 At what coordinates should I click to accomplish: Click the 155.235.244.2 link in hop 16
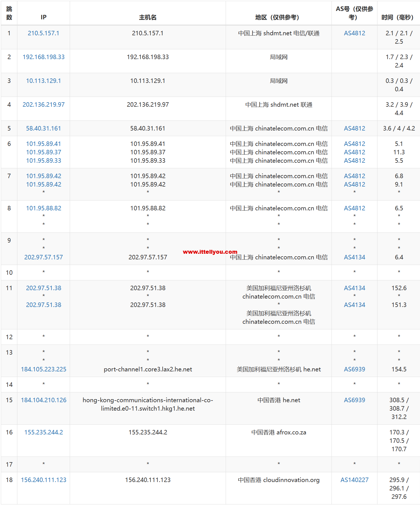(43, 432)
